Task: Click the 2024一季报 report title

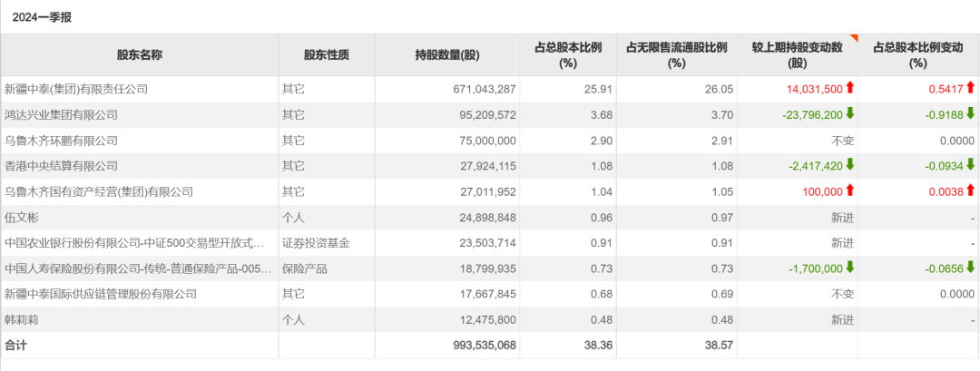Action: [x=42, y=17]
